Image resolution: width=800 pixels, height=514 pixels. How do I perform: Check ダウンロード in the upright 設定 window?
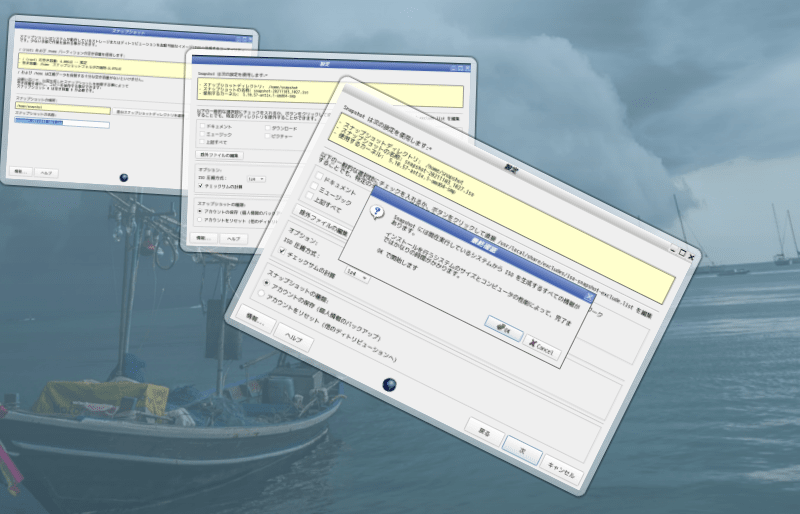[x=267, y=128]
